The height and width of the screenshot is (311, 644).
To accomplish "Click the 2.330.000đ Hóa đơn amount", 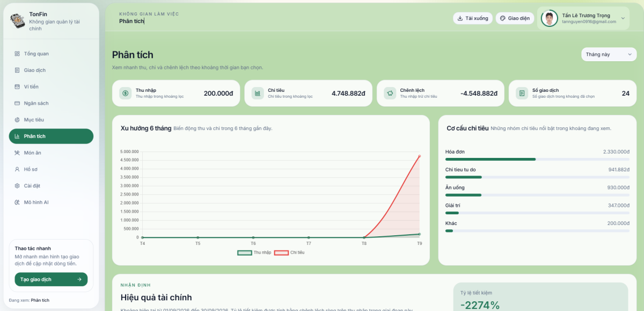I will (x=616, y=152).
